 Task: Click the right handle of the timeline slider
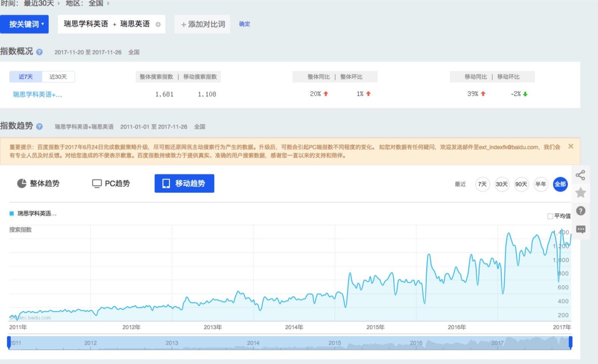point(571,342)
